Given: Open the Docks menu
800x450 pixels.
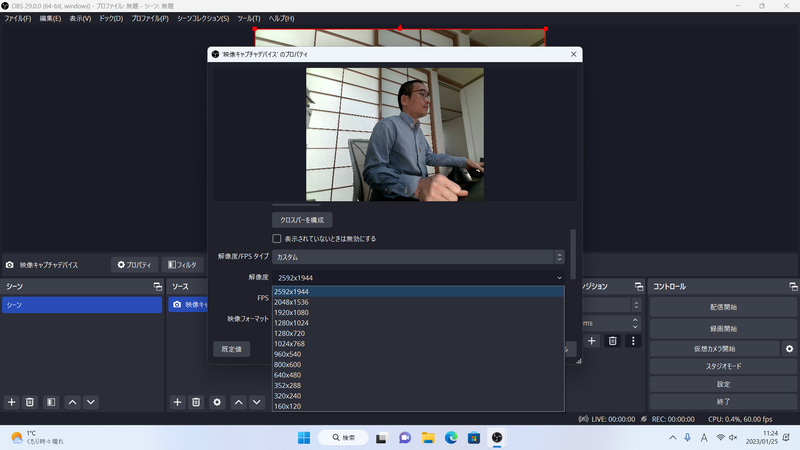Looking at the screenshot, I should [111, 18].
